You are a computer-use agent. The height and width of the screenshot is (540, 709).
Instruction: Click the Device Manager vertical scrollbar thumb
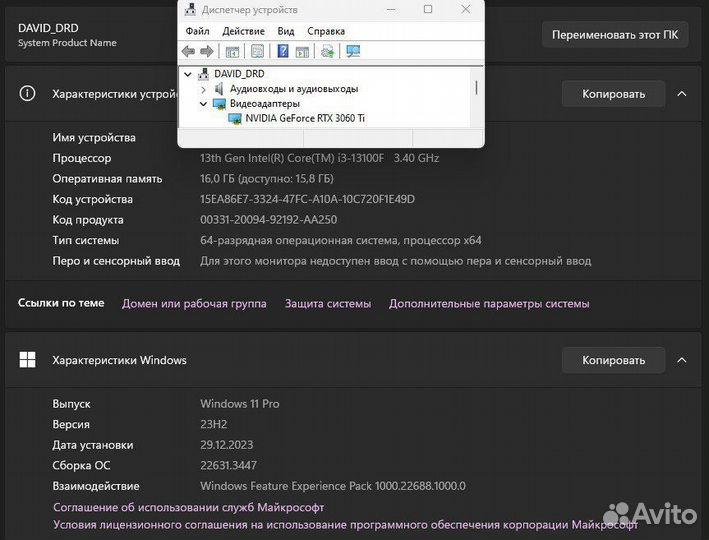tap(476, 87)
